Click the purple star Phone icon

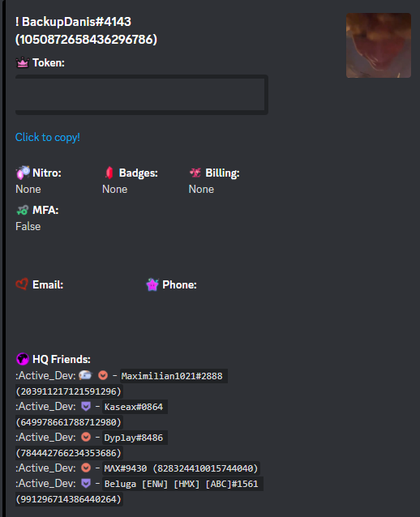152,284
